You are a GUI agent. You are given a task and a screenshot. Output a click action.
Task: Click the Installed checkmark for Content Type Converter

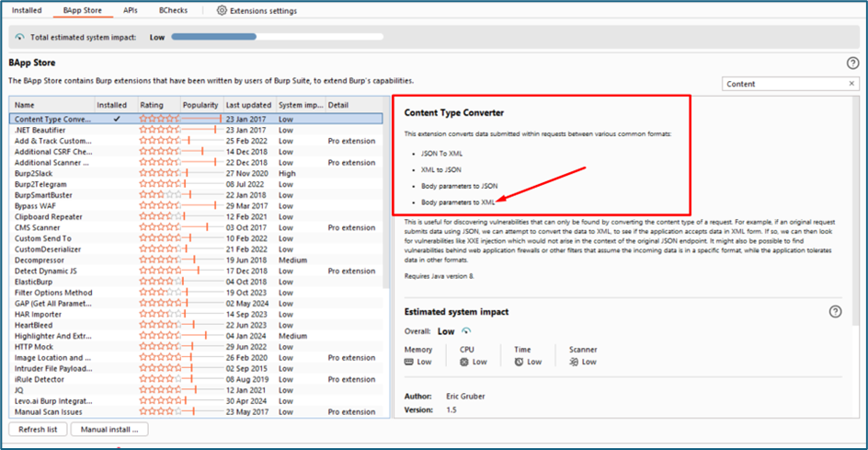pos(116,119)
